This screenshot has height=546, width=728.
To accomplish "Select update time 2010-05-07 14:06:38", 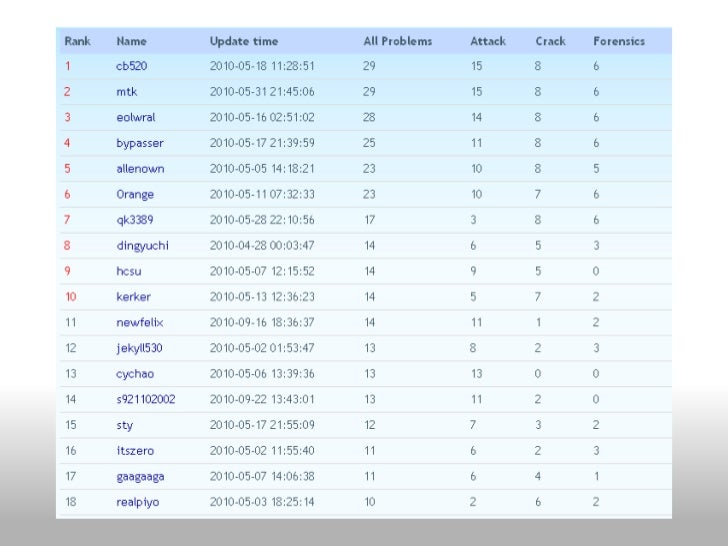I will (x=262, y=476).
